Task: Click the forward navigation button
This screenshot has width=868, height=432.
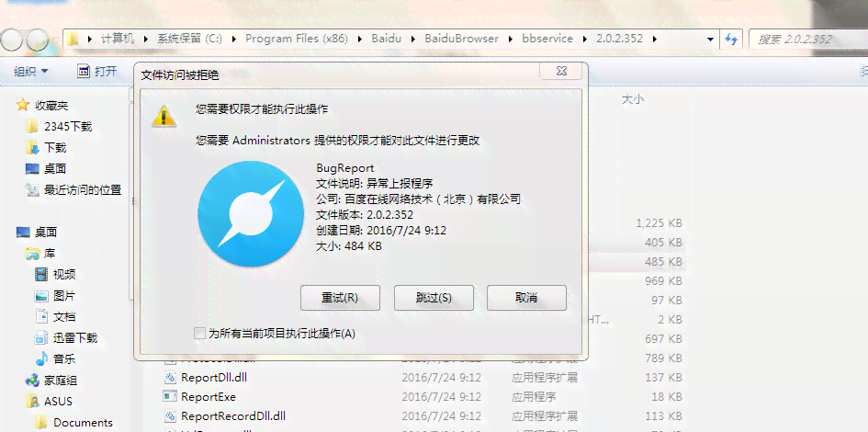Action: [x=37, y=40]
